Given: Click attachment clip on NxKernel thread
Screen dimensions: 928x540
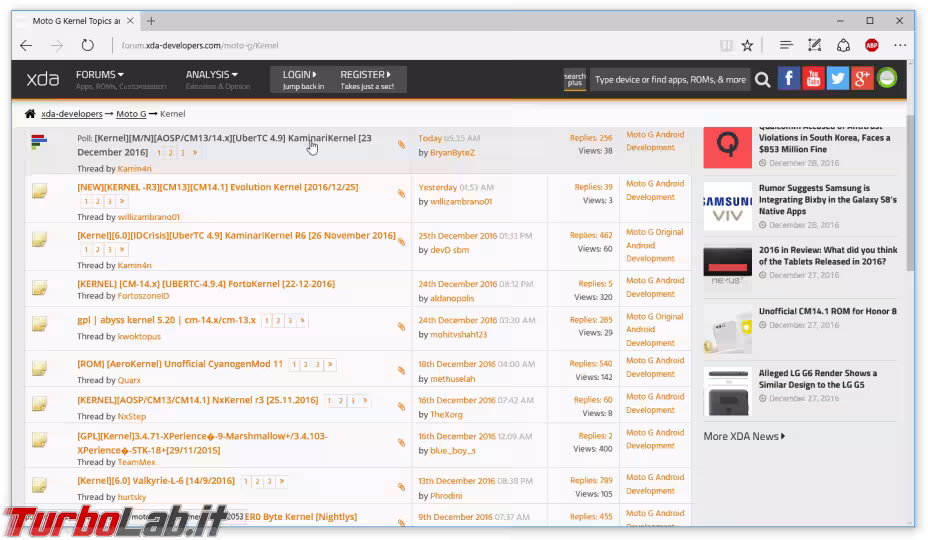Looking at the screenshot, I should click(401, 407).
